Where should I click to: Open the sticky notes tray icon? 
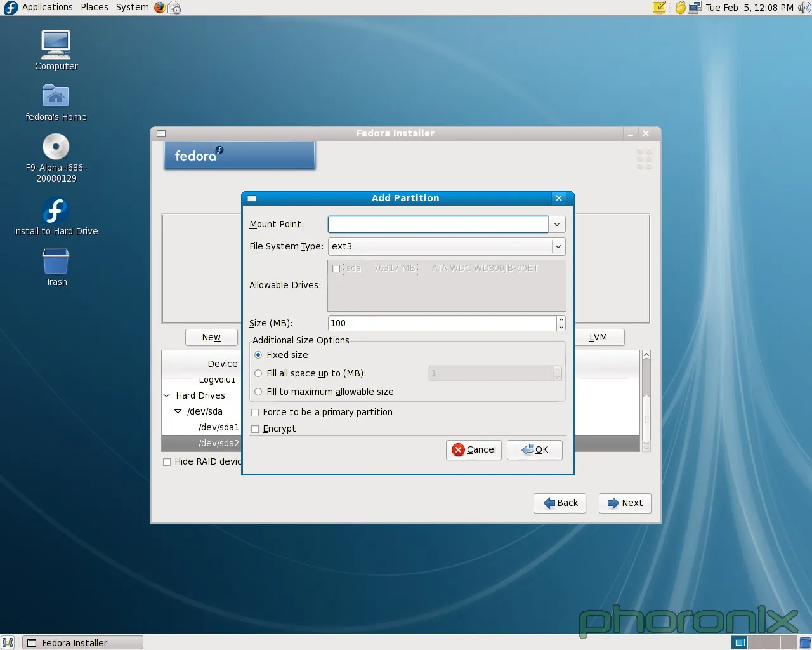[x=659, y=8]
